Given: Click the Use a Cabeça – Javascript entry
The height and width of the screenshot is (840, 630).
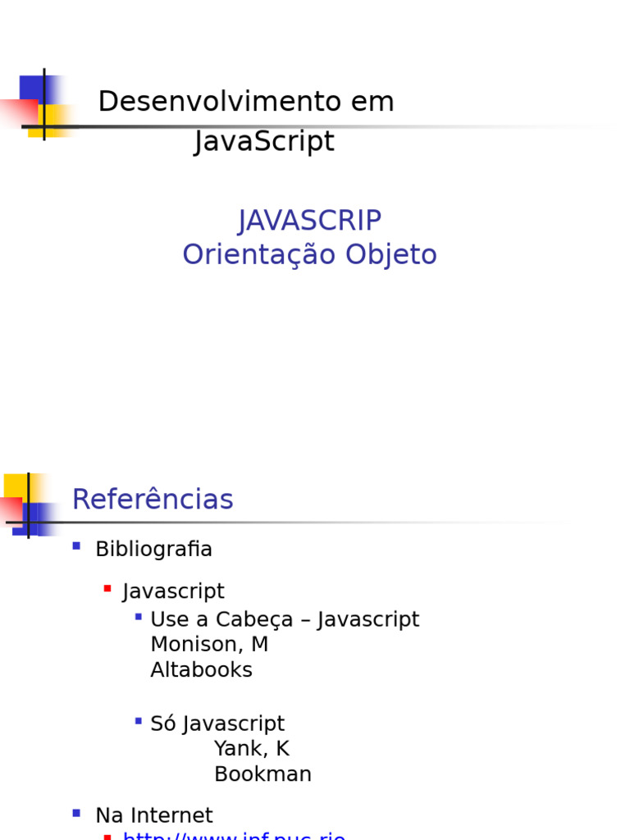Looking at the screenshot, I should pos(285,619).
